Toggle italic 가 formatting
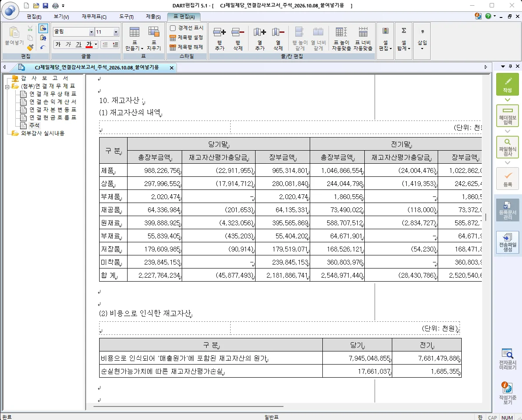The width and height of the screenshot is (522, 420). point(68,44)
